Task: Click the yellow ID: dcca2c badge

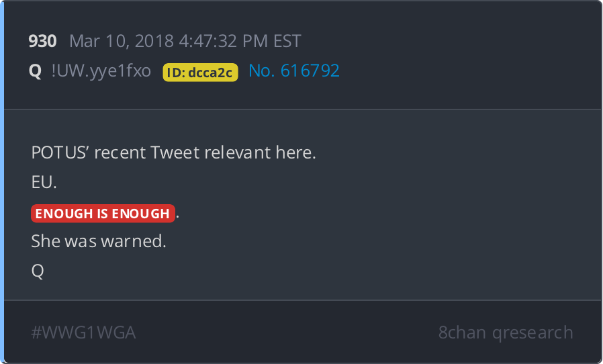Action: (200, 73)
